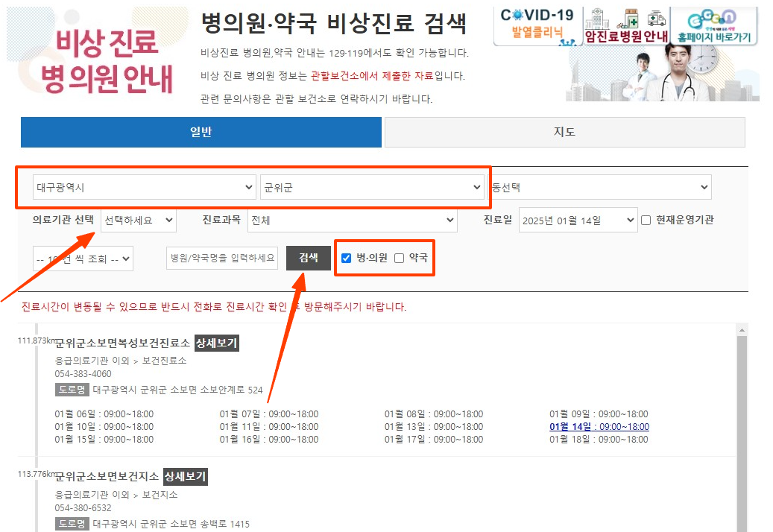The width and height of the screenshot is (773, 532).
Task: Select the 일반 tab
Action: (199, 132)
